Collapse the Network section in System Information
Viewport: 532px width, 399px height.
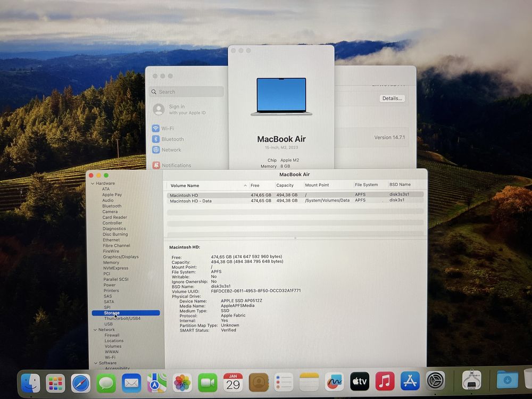pos(95,330)
